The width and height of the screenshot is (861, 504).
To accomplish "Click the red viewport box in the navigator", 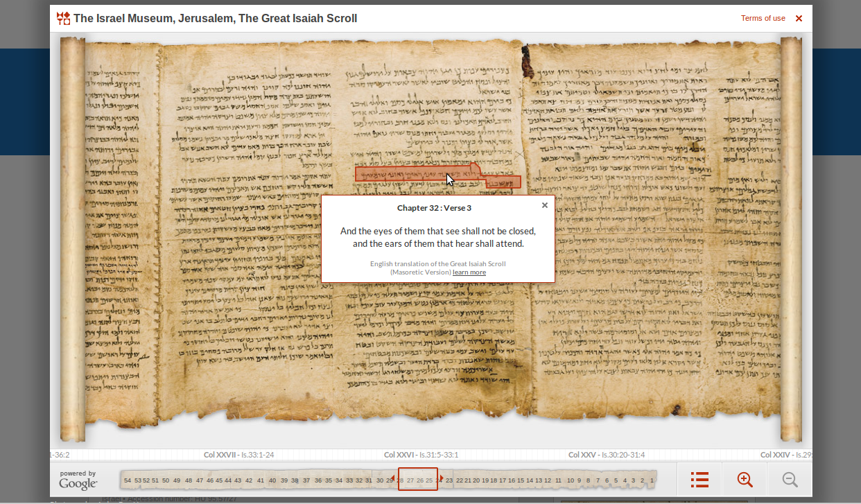I will click(418, 479).
